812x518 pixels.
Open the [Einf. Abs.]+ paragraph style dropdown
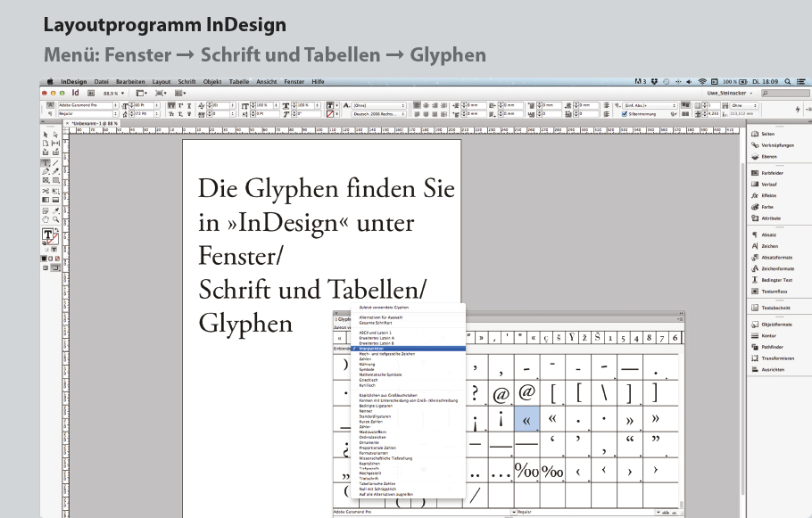(650, 105)
